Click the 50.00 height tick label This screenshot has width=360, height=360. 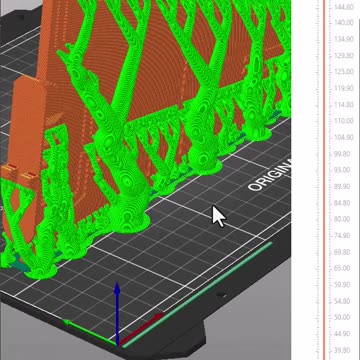click(342, 317)
